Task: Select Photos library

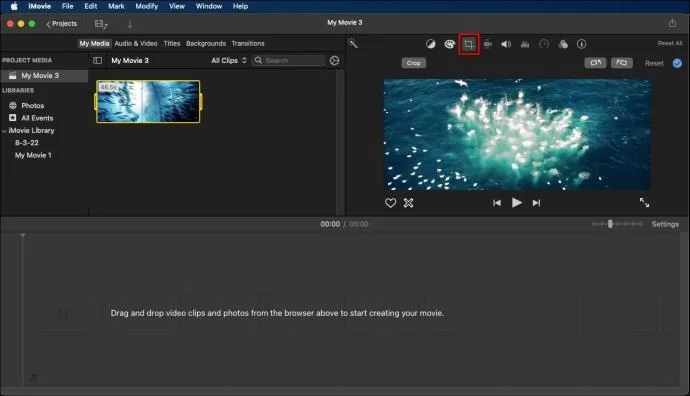Action: coord(33,106)
